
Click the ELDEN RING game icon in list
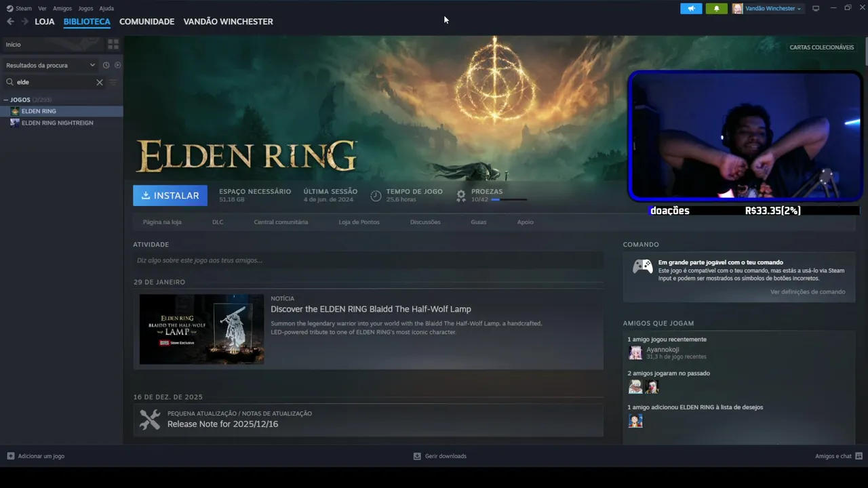click(x=15, y=111)
